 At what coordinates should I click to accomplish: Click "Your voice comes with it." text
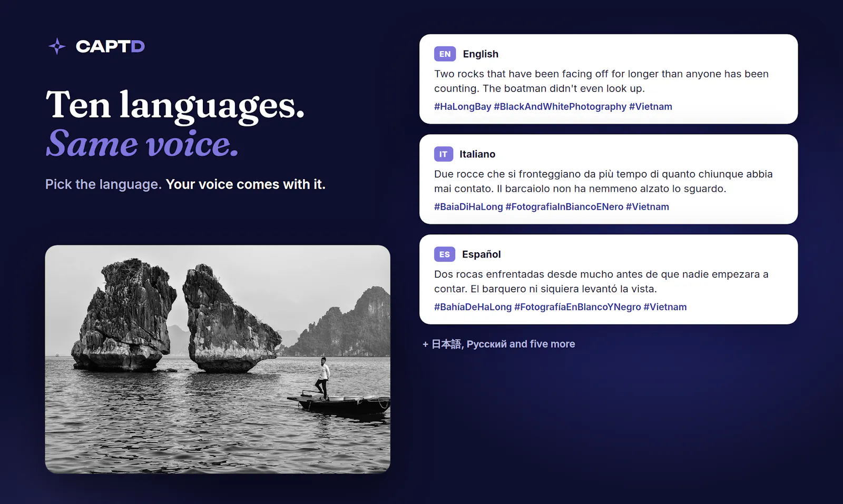pyautogui.click(x=246, y=184)
